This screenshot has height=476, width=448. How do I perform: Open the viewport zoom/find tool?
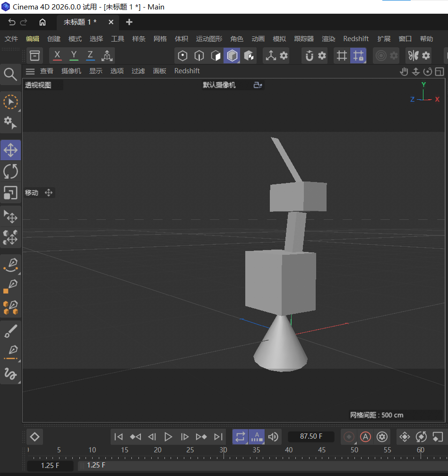(x=10, y=74)
